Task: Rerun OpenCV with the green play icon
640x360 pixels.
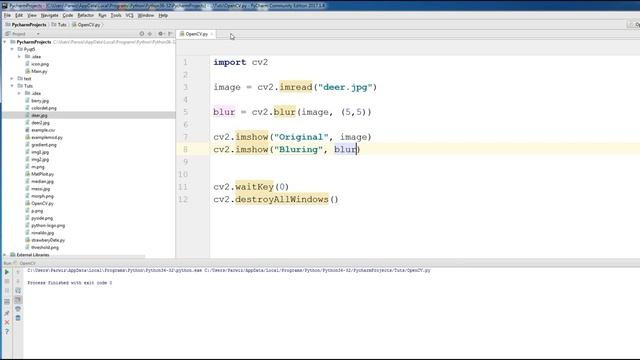Action: (x=7, y=272)
